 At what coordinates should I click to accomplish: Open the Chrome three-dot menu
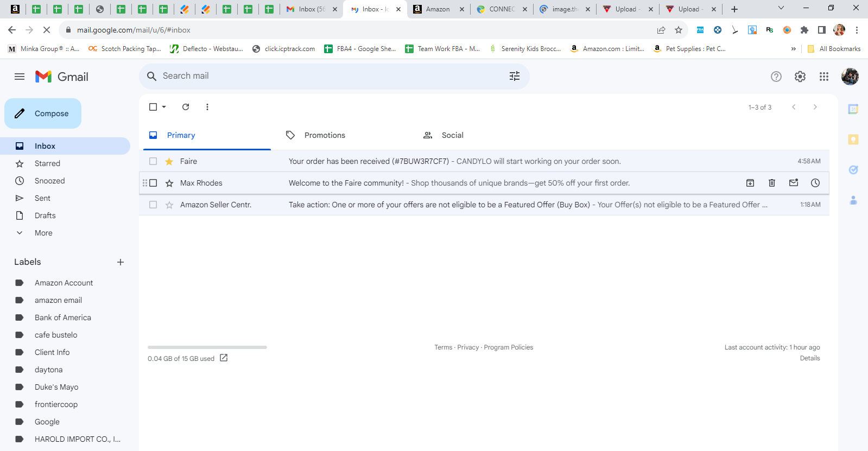(x=857, y=30)
